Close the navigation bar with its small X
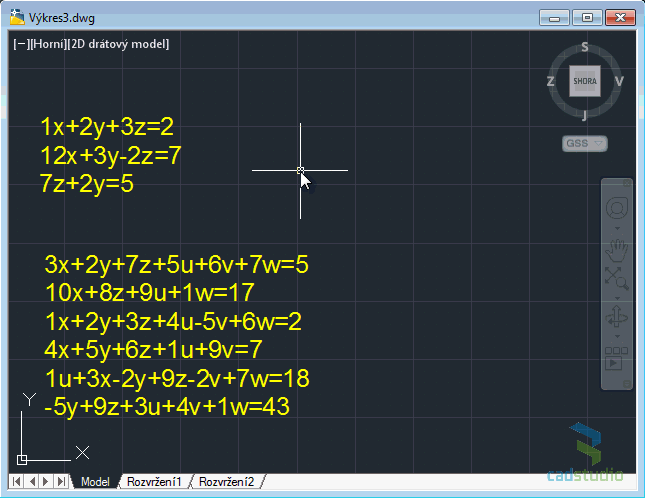The image size is (645, 498). [x=627, y=183]
